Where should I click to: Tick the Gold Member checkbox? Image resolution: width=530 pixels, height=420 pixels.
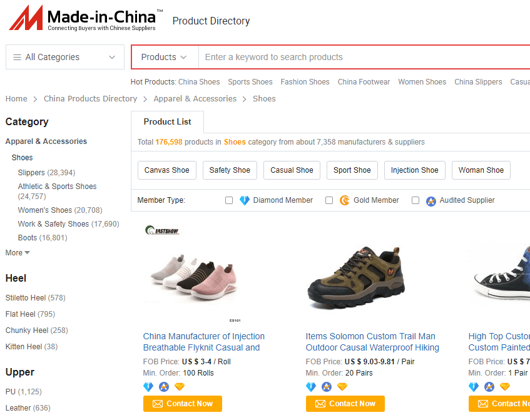[329, 200]
